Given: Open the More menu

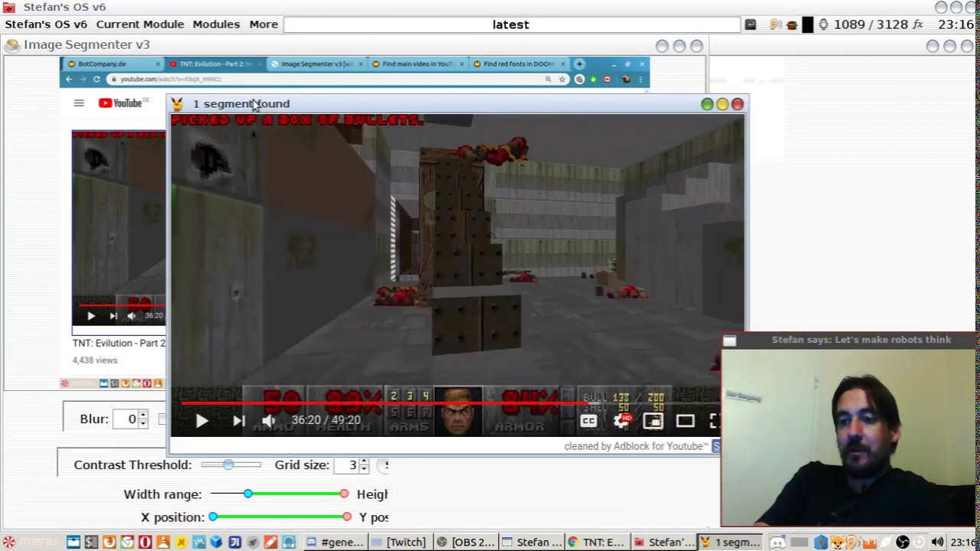Looking at the screenshot, I should coord(263,24).
